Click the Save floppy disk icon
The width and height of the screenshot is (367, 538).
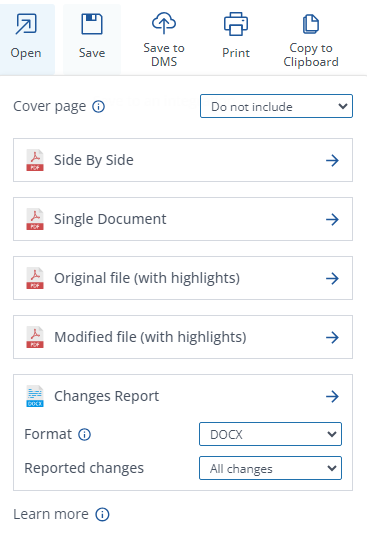pos(92,24)
